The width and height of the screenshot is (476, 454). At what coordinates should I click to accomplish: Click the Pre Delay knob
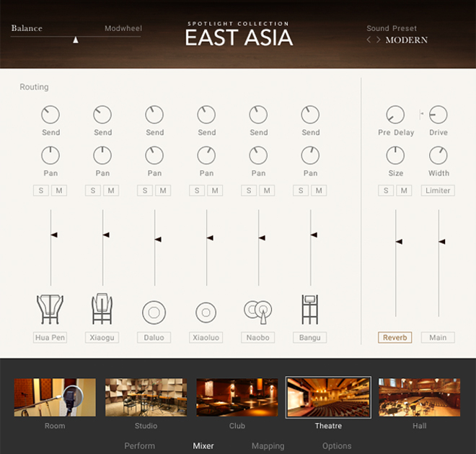tap(395, 115)
